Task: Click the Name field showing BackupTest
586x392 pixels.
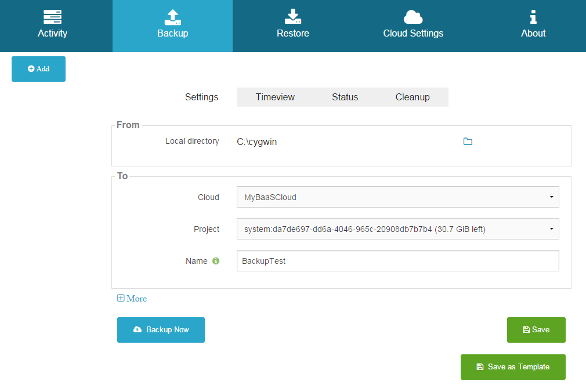Action: pos(397,260)
